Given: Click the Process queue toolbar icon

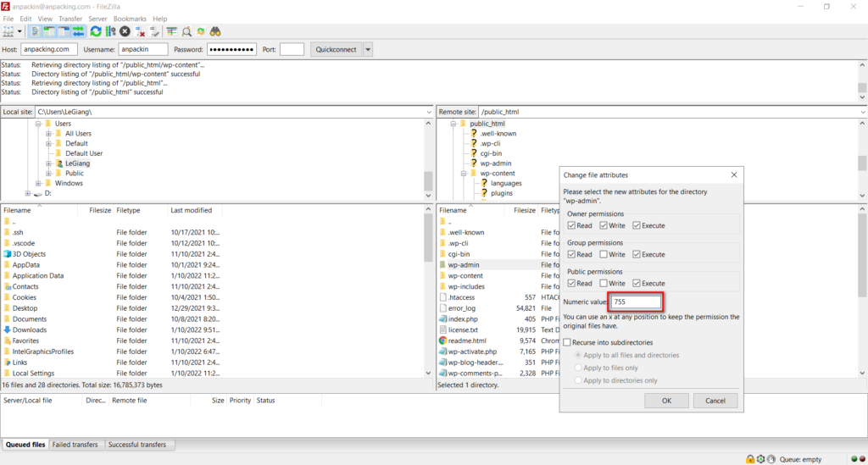Looking at the screenshot, I should coord(111,31).
